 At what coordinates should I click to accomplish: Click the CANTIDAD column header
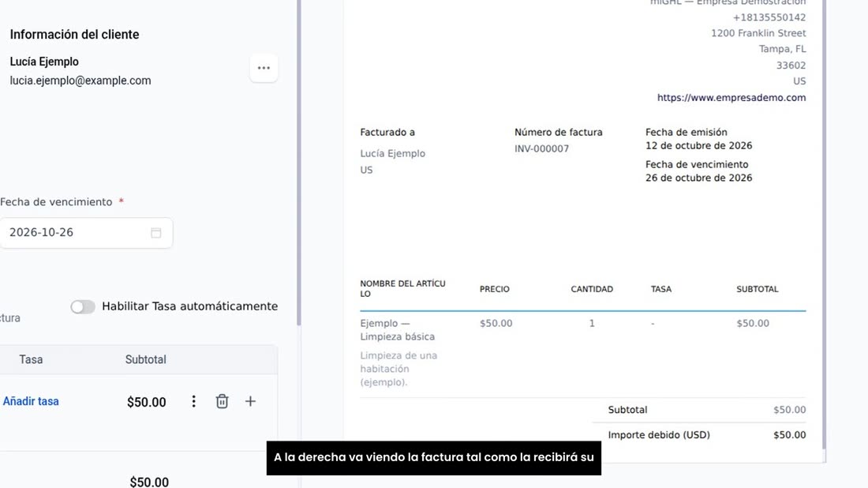592,289
